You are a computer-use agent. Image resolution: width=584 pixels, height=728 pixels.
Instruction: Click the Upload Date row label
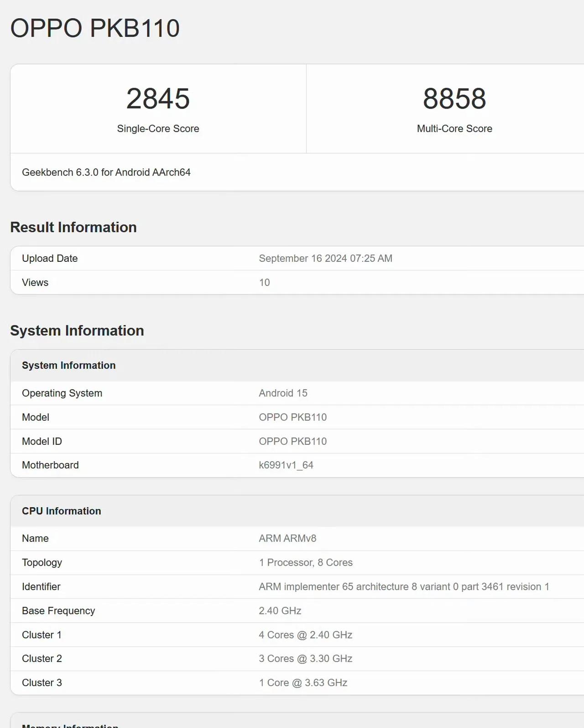[x=50, y=258]
